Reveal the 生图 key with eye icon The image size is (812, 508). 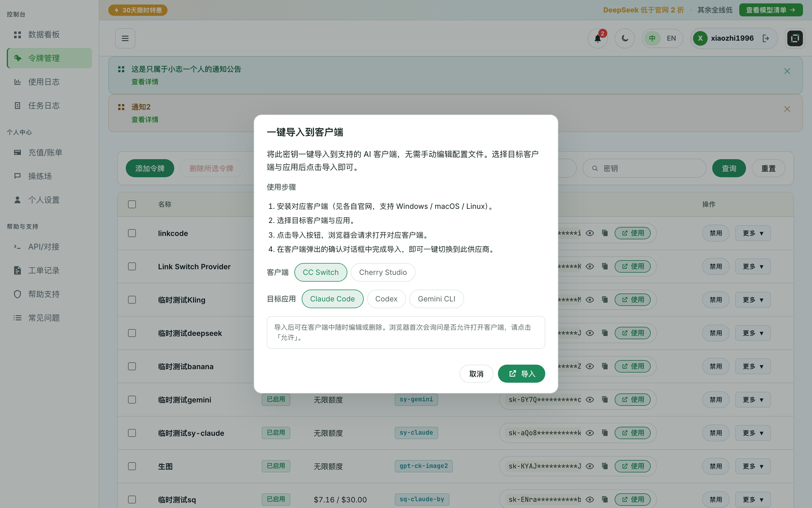click(590, 466)
